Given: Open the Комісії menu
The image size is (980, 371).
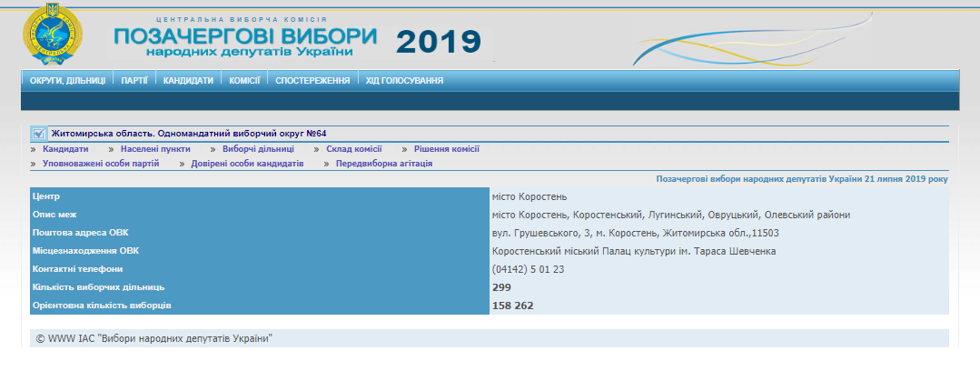Looking at the screenshot, I should click(244, 80).
